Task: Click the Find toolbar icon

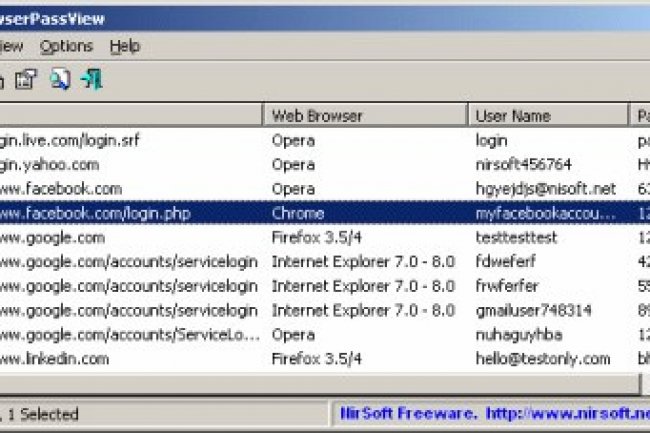Action: tap(59, 80)
